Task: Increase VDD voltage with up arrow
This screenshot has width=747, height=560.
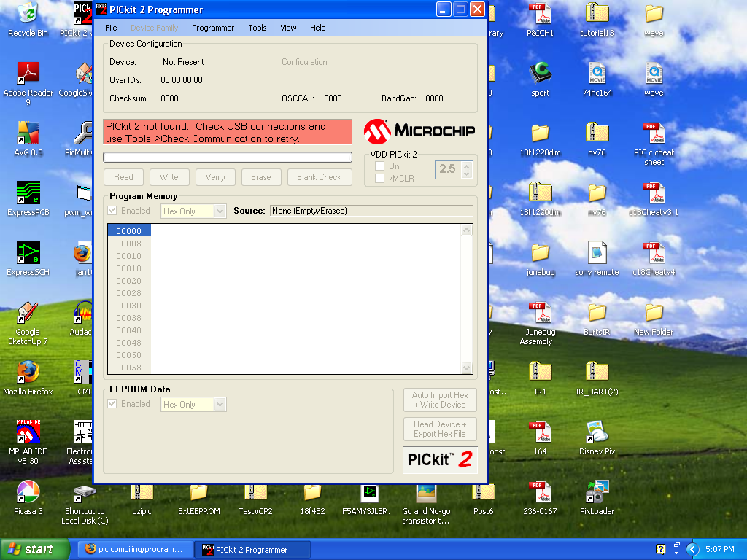Action: pos(467,166)
